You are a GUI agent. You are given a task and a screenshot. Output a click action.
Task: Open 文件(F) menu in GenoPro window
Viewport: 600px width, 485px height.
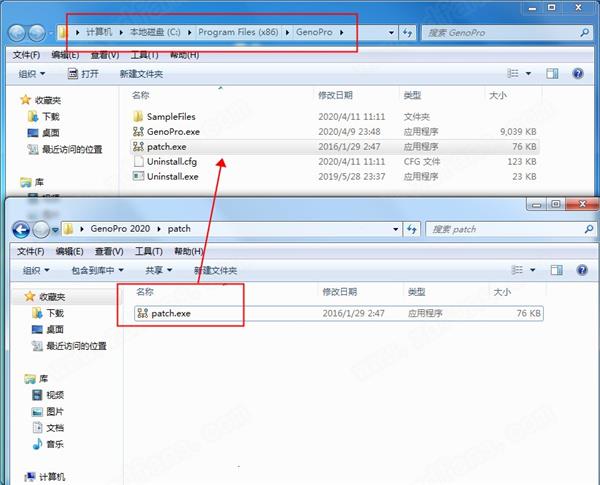[x=26, y=55]
